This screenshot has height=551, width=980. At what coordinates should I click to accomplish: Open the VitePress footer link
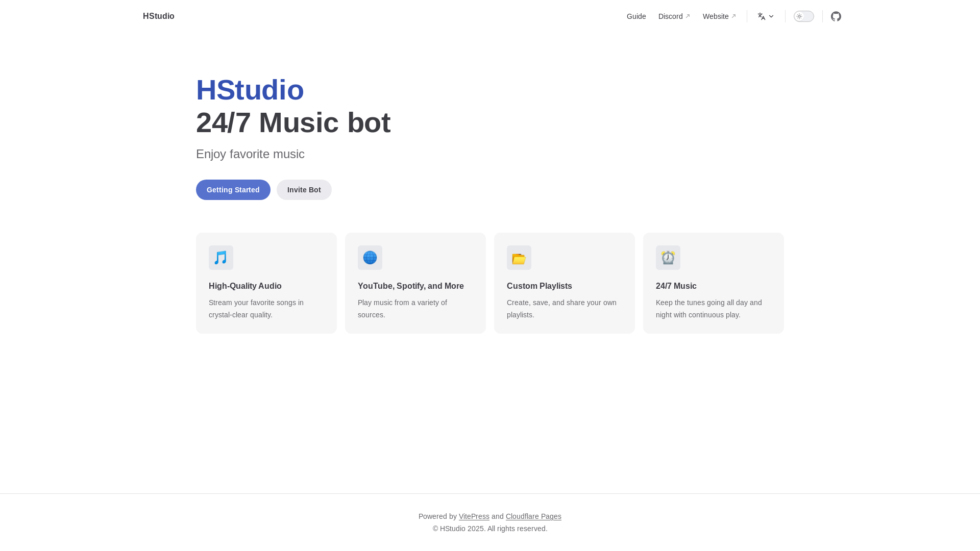pos(474,516)
